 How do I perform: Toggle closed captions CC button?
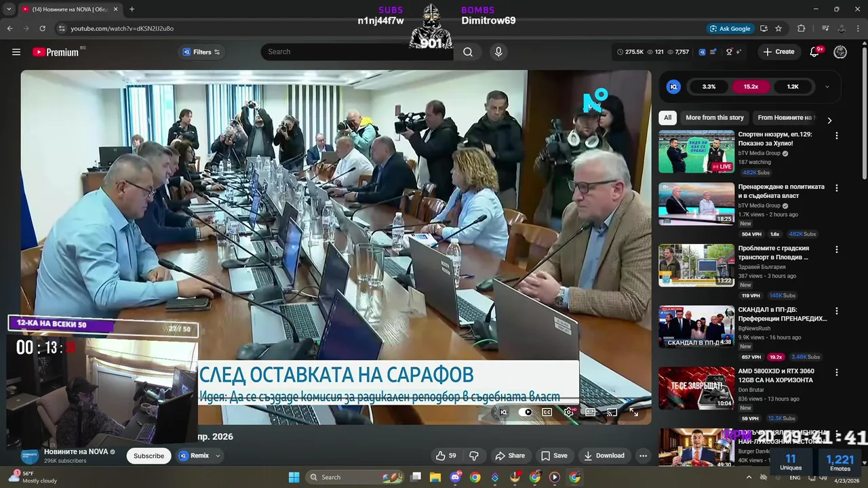click(547, 412)
